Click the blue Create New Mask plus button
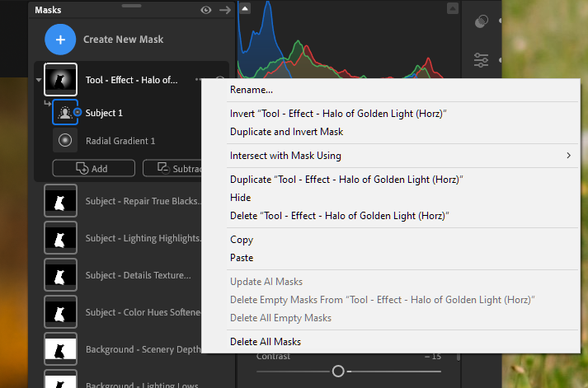Screen dimensions: 588x388 [x=59, y=39]
